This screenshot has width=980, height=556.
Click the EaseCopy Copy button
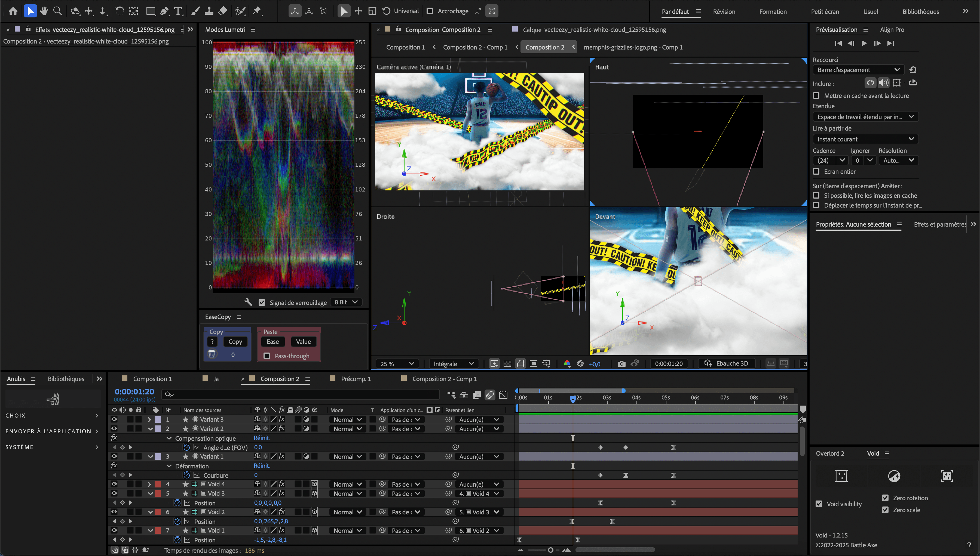tap(235, 341)
